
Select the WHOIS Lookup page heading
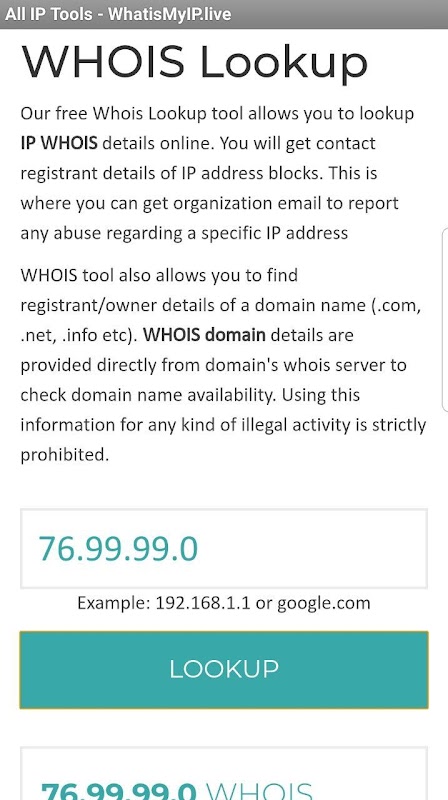coord(194,63)
